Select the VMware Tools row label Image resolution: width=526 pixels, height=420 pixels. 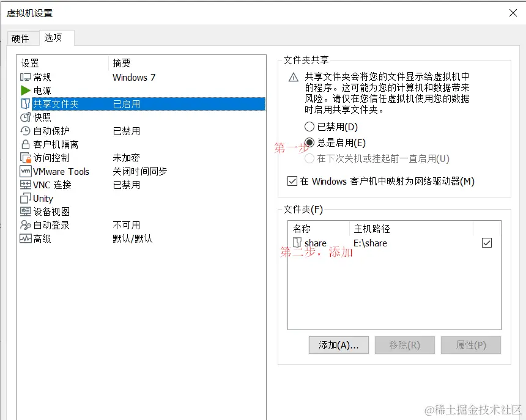pos(61,171)
